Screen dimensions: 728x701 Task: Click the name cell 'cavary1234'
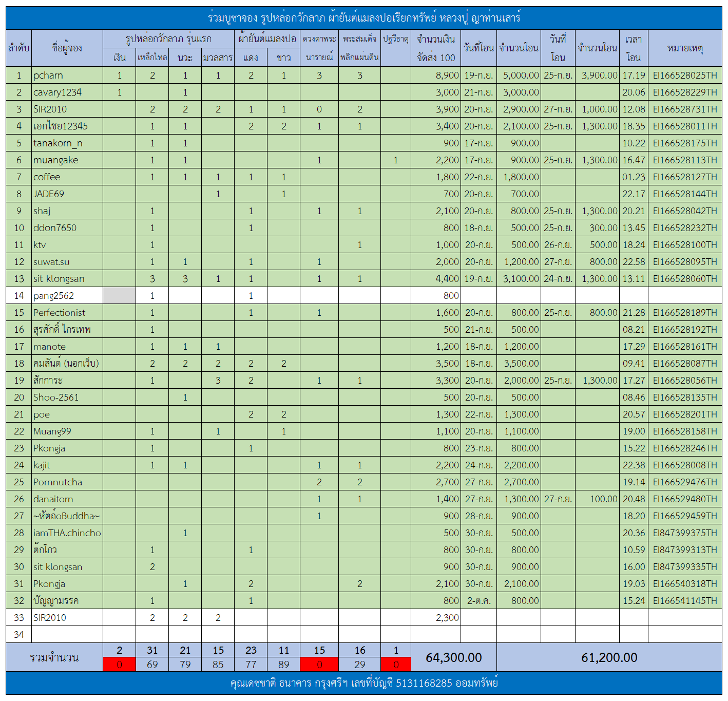click(x=67, y=92)
